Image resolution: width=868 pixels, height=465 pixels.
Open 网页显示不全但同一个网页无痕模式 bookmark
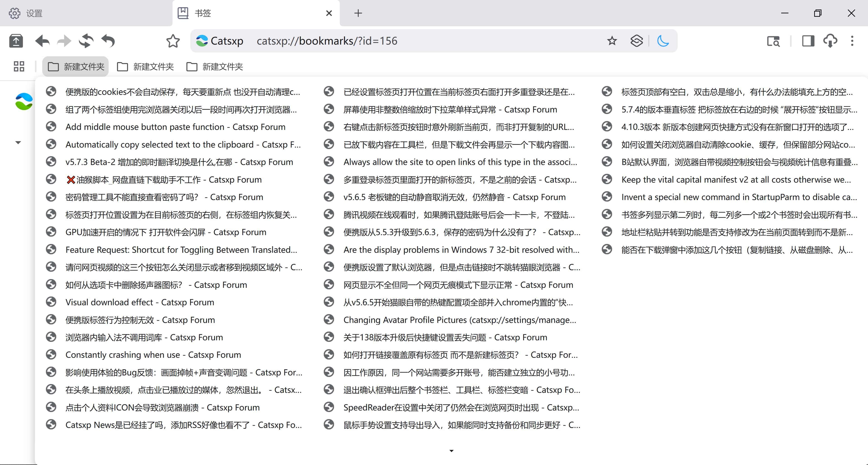pyautogui.click(x=452, y=285)
